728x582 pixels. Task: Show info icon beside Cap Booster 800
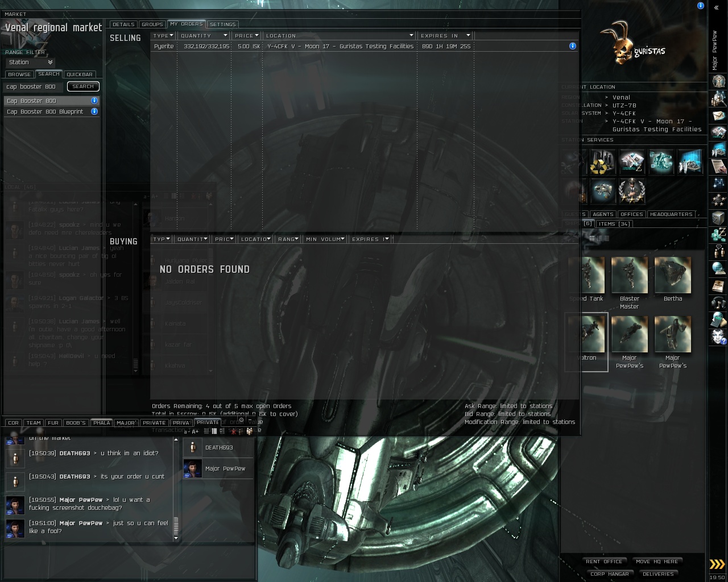94,101
